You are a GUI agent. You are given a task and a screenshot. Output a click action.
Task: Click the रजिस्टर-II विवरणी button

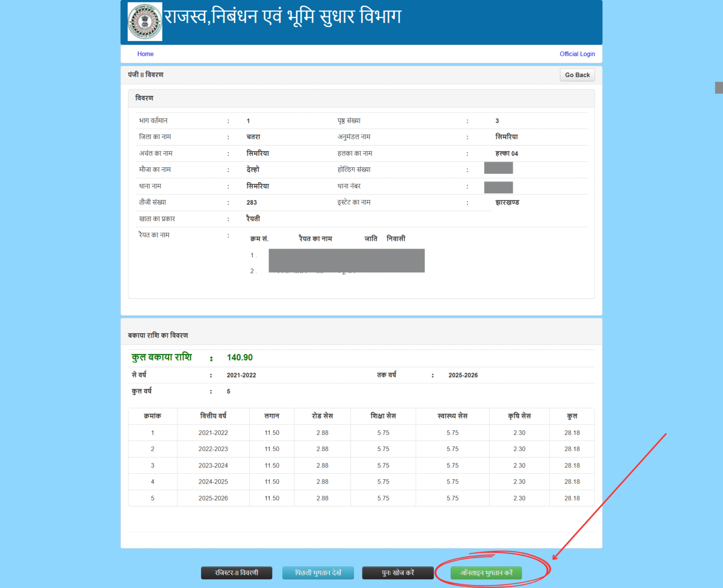(x=237, y=573)
